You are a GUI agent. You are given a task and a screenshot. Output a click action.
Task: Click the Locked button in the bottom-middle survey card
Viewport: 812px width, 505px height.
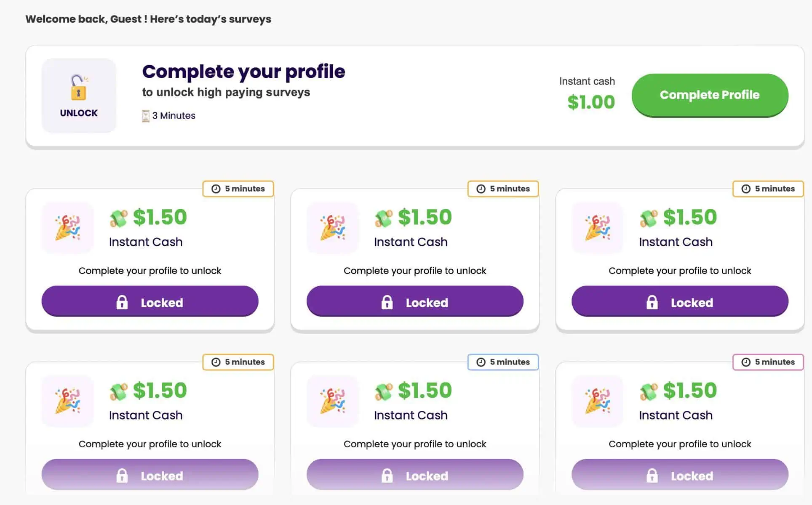tap(415, 475)
